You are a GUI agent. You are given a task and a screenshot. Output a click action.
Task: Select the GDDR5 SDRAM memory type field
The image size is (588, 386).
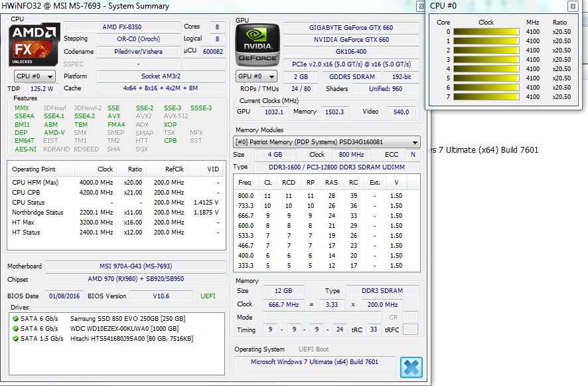(352, 77)
